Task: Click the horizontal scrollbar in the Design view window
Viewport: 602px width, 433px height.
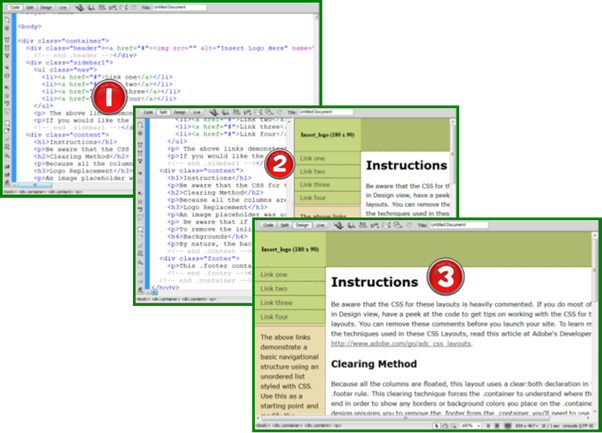Action: click(x=403, y=419)
